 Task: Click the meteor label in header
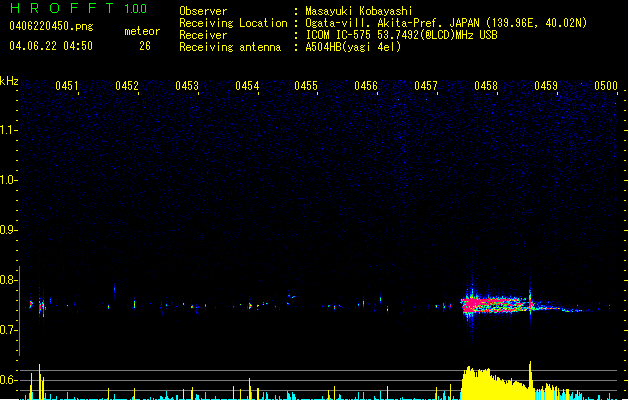tap(141, 31)
